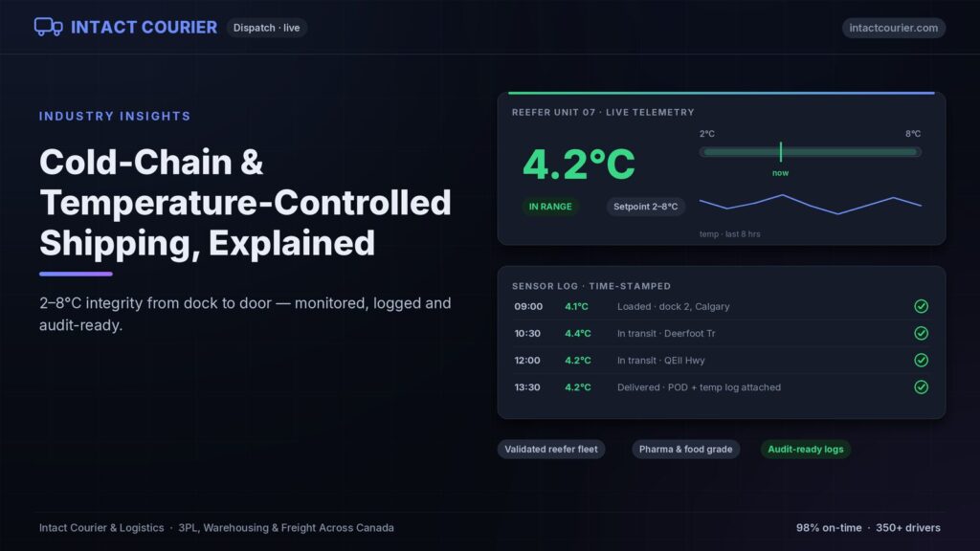Click the Cold-Chain headline text
The height and width of the screenshot is (551, 980).
click(245, 203)
